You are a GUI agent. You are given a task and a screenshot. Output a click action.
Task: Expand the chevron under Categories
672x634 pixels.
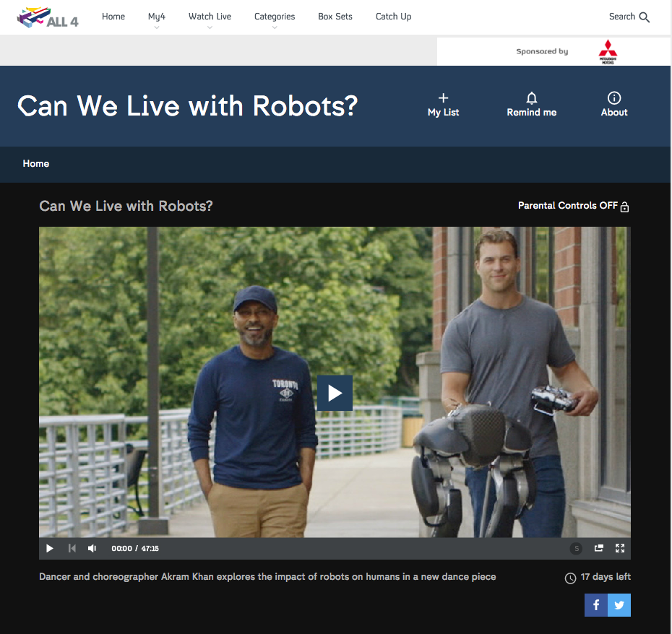coord(275,27)
